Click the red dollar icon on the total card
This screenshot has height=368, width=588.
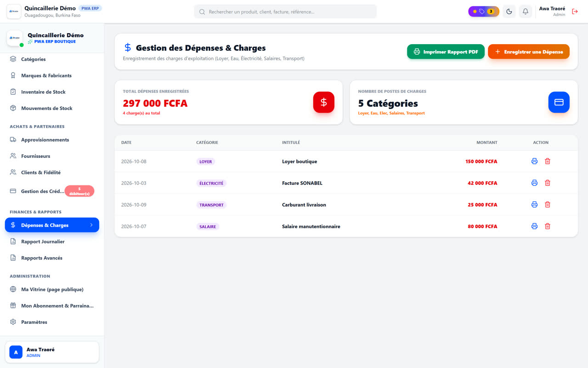324,103
